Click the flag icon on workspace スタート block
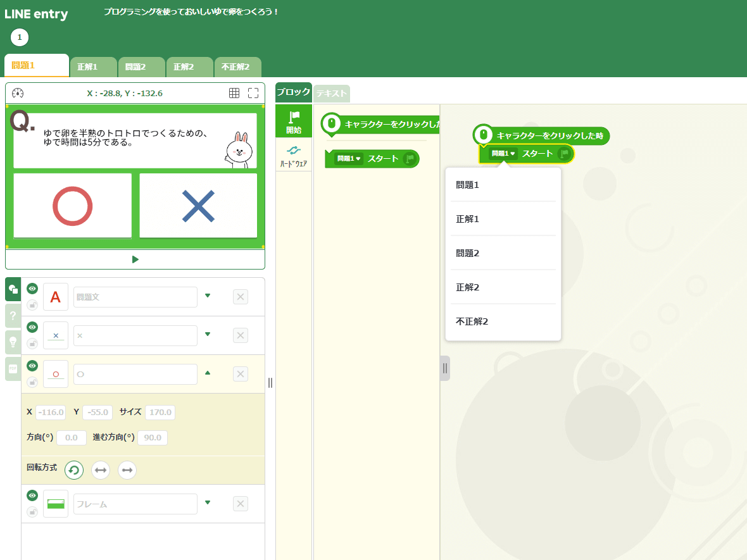The height and width of the screenshot is (560, 747). tap(564, 153)
